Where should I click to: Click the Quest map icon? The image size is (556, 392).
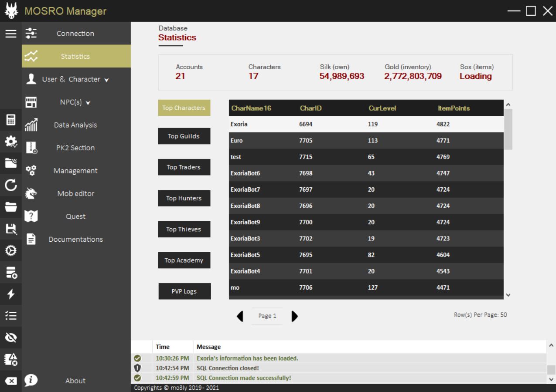31,216
